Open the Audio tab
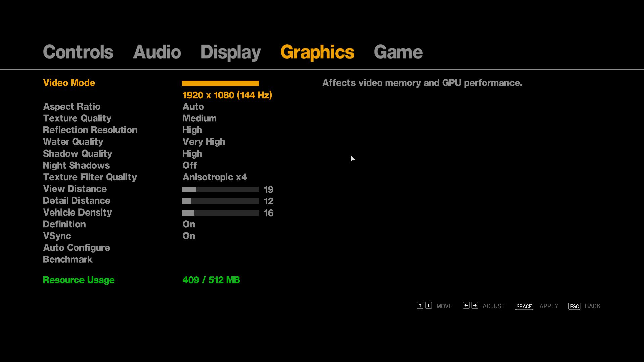 pos(157,52)
